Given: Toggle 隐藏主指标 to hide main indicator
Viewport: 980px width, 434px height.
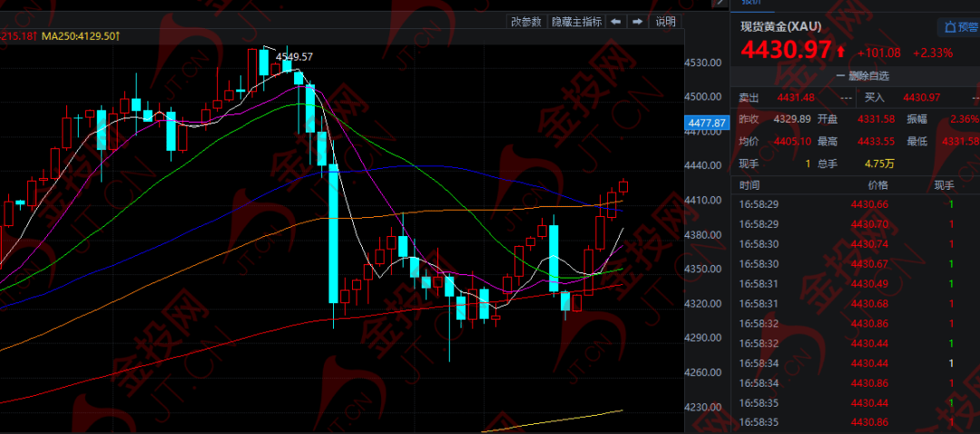Looking at the screenshot, I should 576,22.
